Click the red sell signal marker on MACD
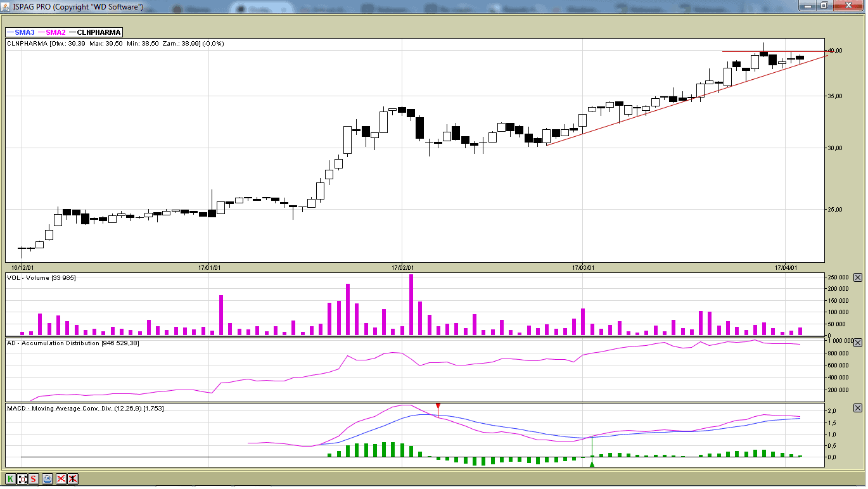This screenshot has height=489, width=868. [x=438, y=406]
